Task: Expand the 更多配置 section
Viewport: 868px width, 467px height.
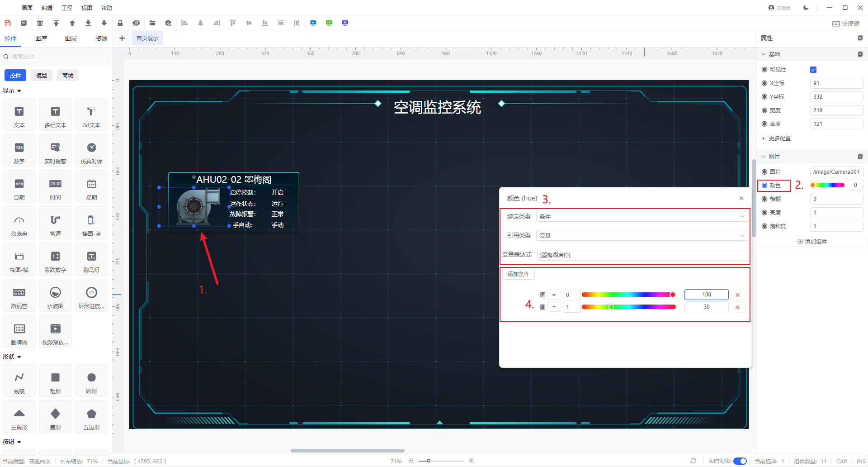Action: tap(779, 138)
